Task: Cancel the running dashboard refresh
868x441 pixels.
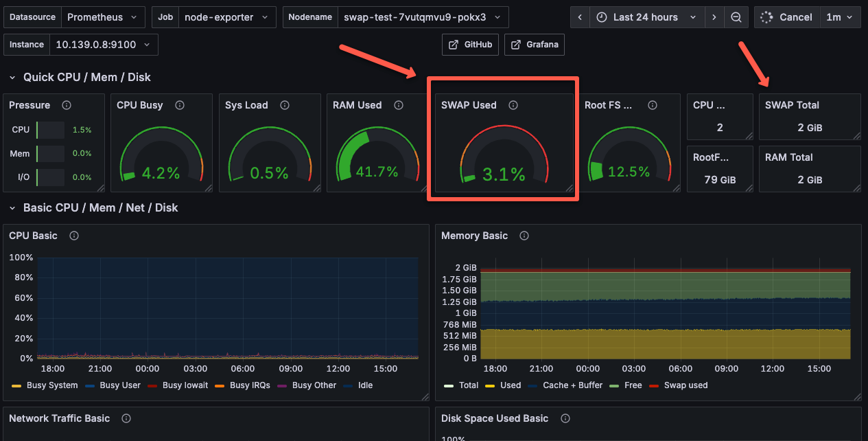Action: [x=788, y=17]
